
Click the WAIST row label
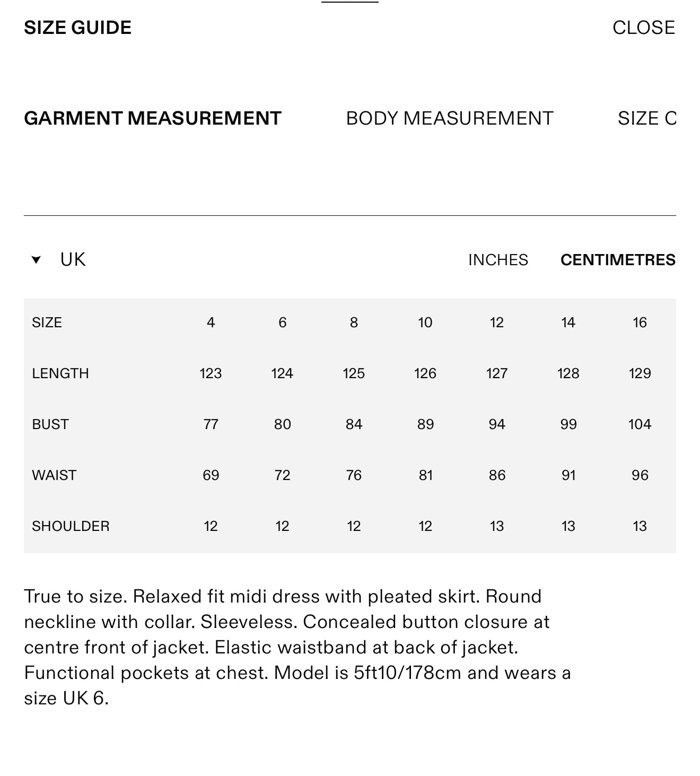54,475
